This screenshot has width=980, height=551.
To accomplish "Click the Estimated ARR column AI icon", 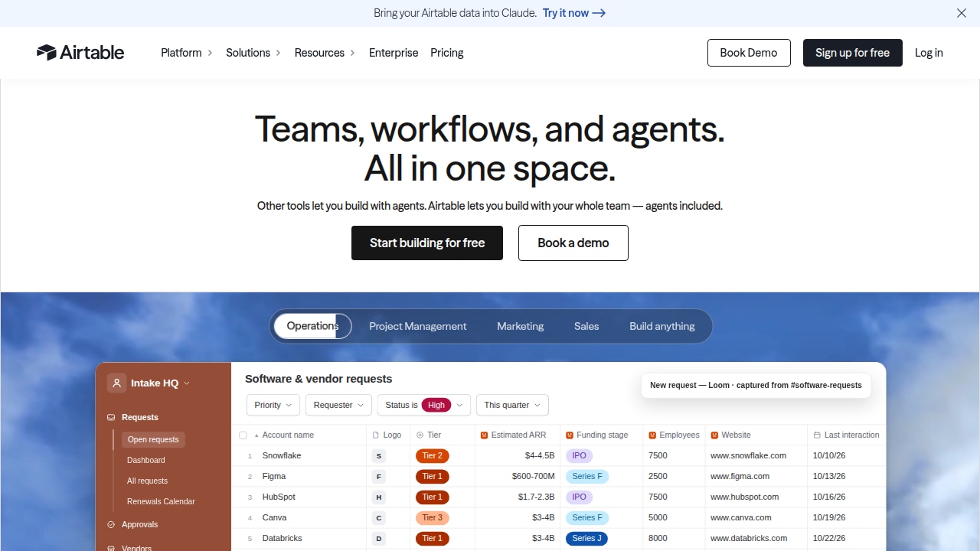I will pos(484,435).
